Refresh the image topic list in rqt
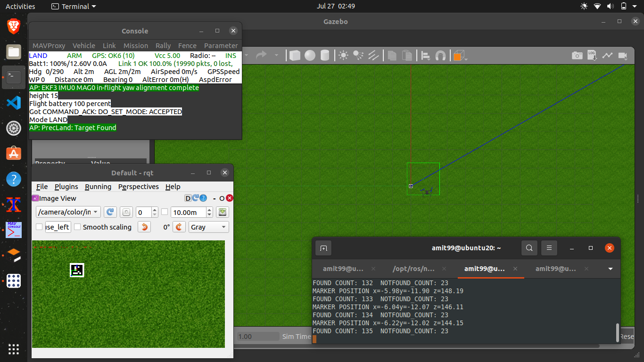This screenshot has width=644, height=362. point(110,213)
